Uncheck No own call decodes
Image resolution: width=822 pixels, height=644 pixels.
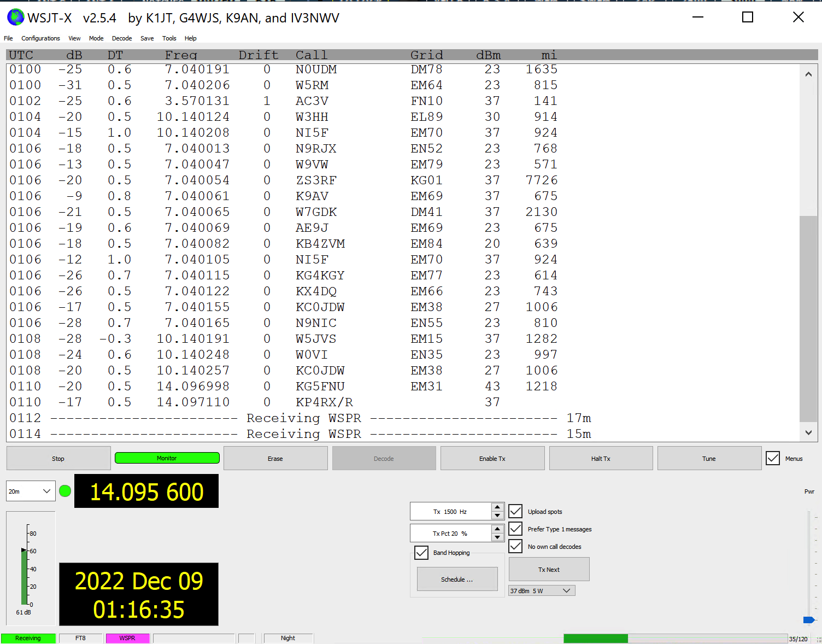(515, 546)
